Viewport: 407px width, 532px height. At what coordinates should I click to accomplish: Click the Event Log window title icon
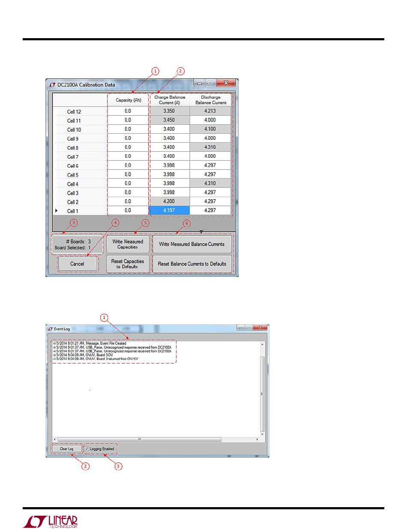point(50,329)
